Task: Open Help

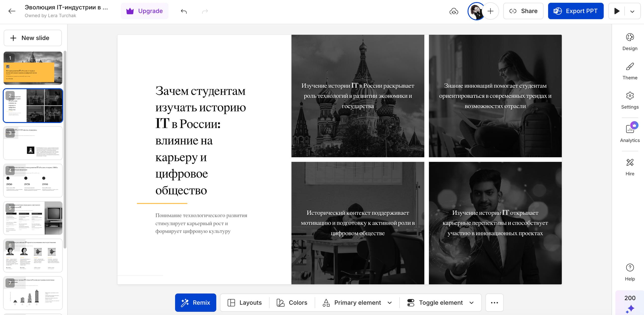Action: 629,271
